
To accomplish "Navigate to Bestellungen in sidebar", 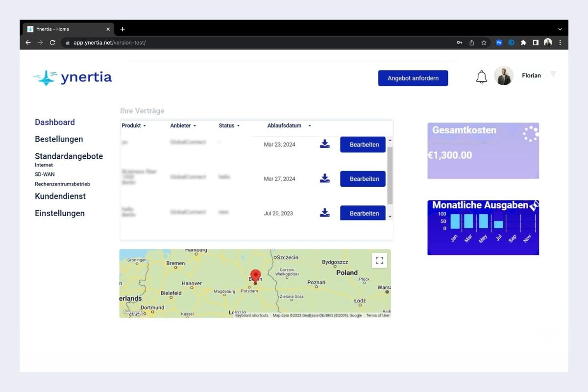I will (59, 139).
